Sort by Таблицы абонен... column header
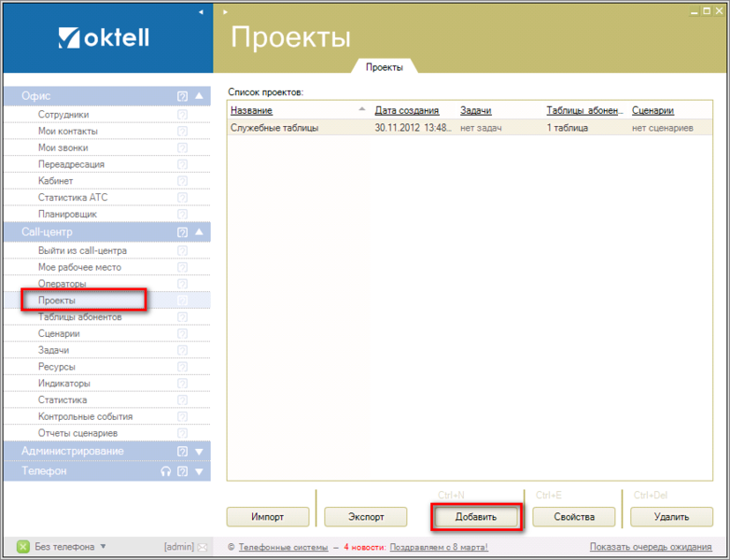The image size is (730, 560). coord(584,110)
